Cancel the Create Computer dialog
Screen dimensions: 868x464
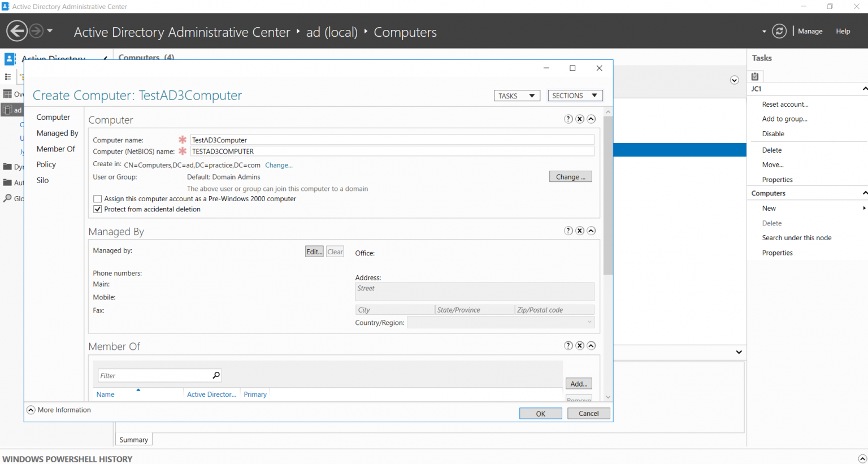tap(588, 414)
